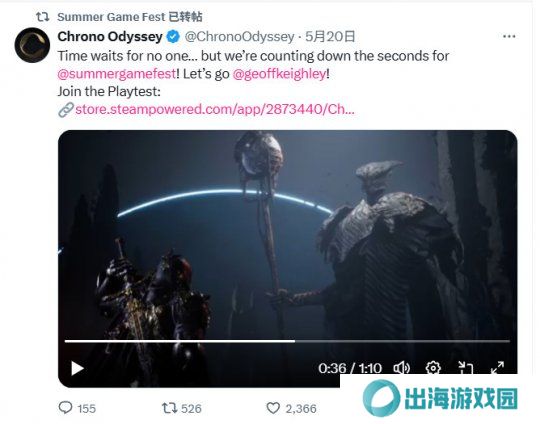The height and width of the screenshot is (424, 540).
Task: Open the Chrono Odyssey profile avatar
Action: coord(32,45)
